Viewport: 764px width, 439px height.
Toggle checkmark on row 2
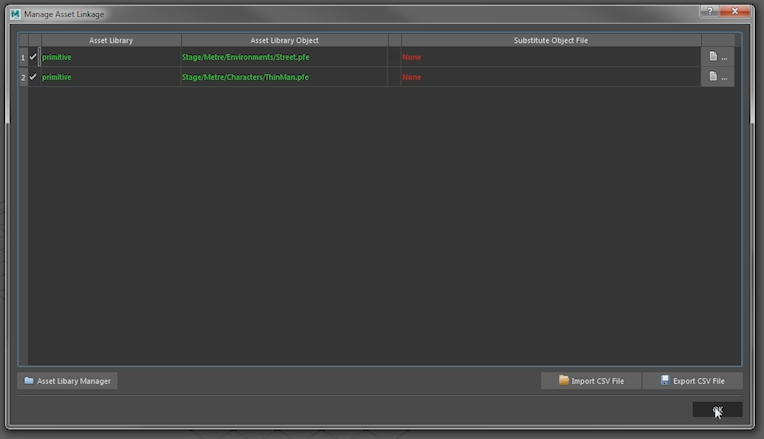pos(33,77)
